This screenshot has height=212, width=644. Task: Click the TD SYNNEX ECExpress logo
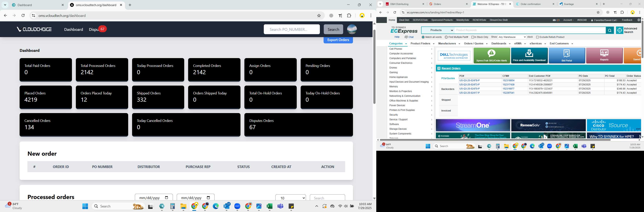pos(404,30)
